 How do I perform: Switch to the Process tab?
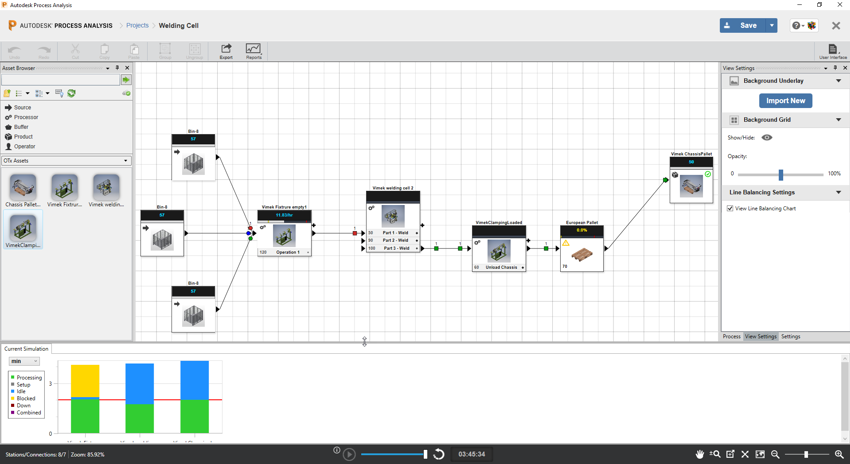731,337
